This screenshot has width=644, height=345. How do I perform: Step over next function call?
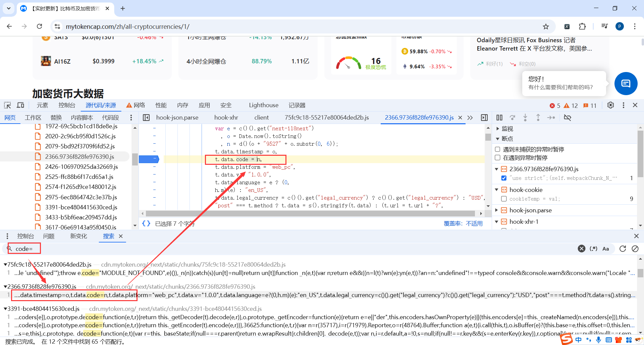(512, 118)
